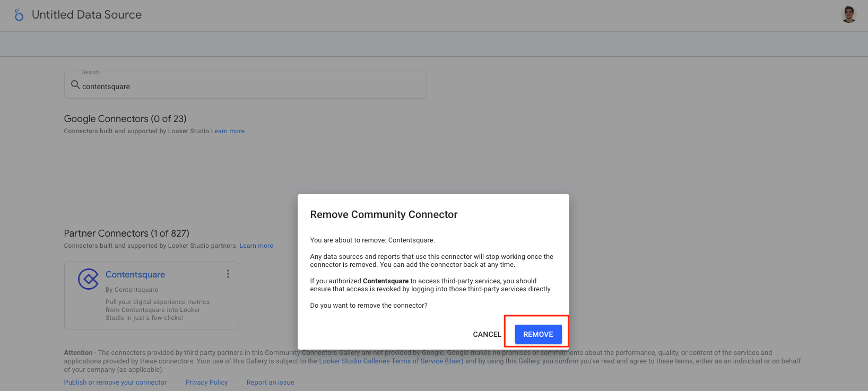Screen dimensions: 868x391
Task: Click Publish or remove your connector link
Action: click(115, 383)
